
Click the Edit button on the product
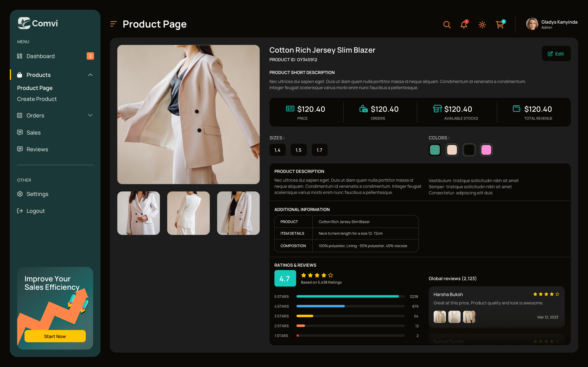(556, 54)
